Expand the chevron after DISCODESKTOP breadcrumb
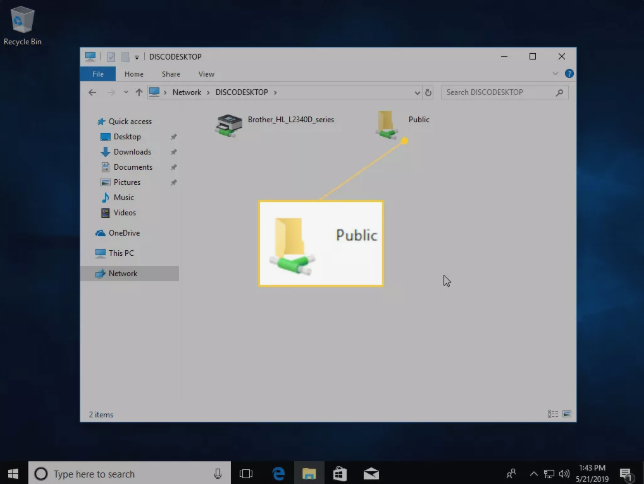This screenshot has width=644, height=484. pyautogui.click(x=275, y=92)
